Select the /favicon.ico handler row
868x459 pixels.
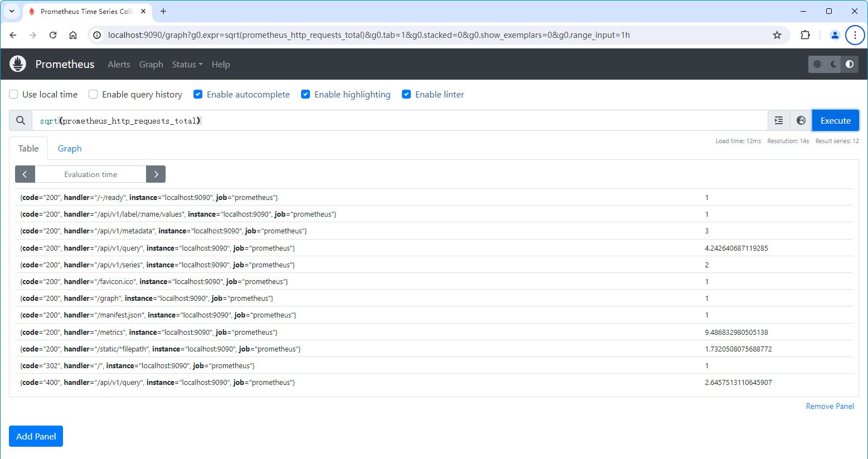pos(434,281)
